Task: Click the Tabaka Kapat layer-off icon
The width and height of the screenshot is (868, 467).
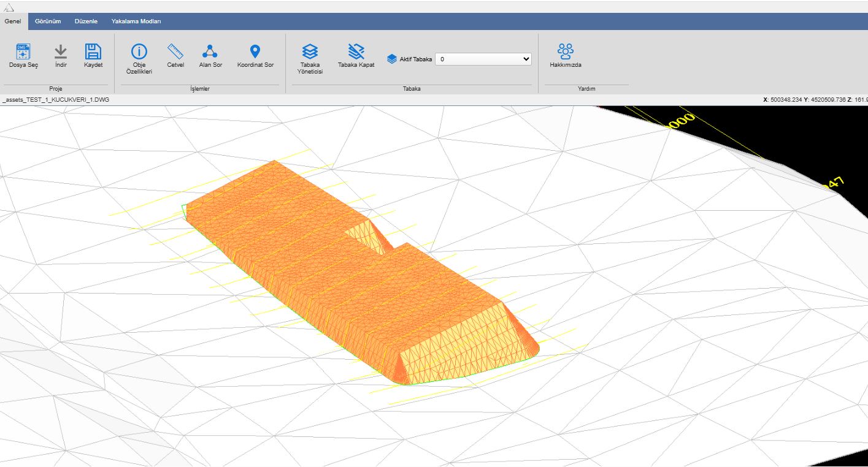Action: click(356, 51)
